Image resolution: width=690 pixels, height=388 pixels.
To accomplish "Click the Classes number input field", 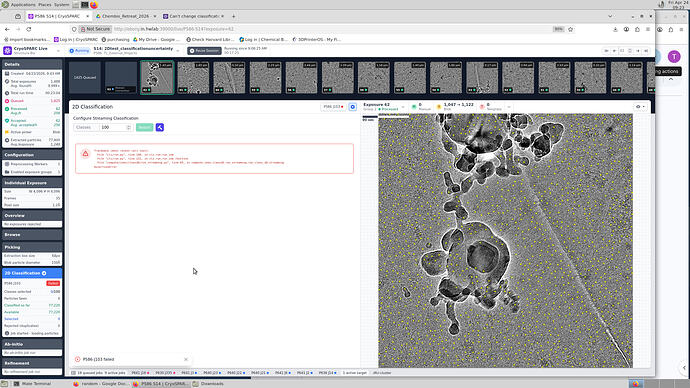I will click(115, 127).
